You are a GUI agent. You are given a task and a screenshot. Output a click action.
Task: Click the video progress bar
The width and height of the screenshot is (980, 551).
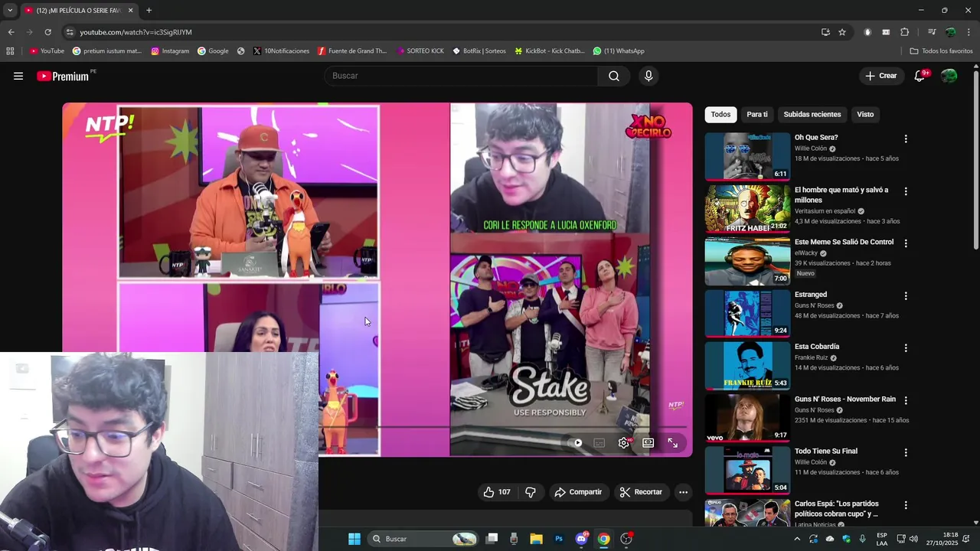coord(503,426)
